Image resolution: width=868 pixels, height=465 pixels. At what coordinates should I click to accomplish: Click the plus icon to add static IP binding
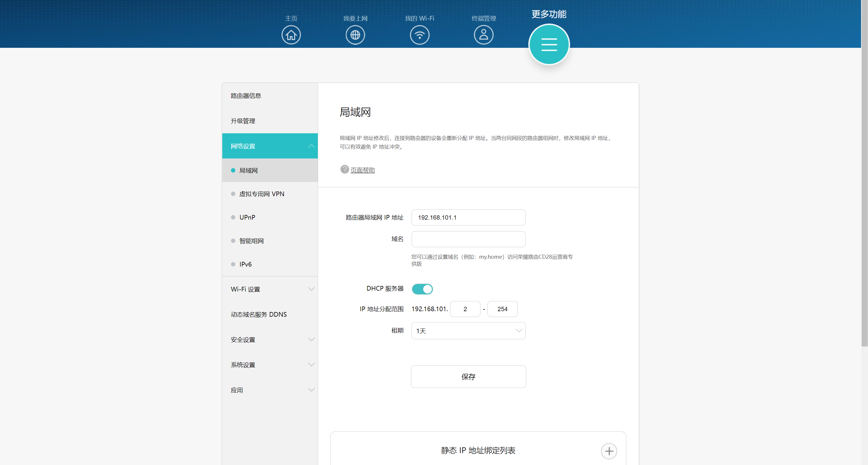(x=609, y=451)
